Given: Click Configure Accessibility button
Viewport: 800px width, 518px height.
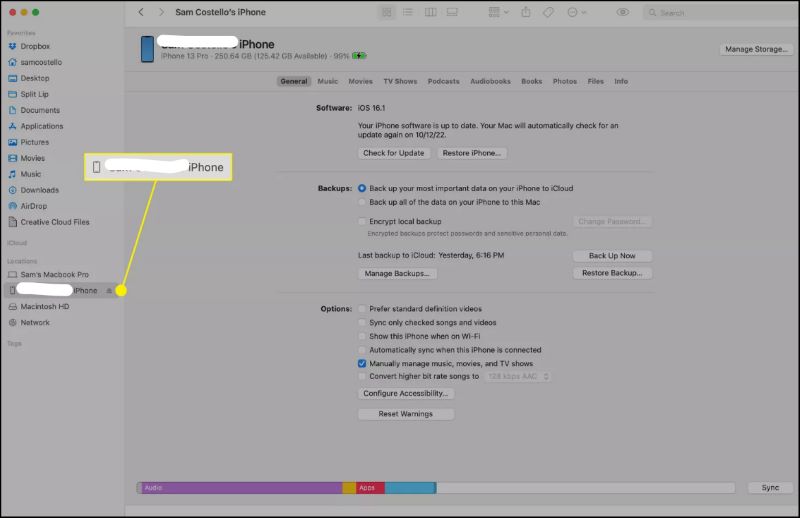Looking at the screenshot, I should coord(406,393).
